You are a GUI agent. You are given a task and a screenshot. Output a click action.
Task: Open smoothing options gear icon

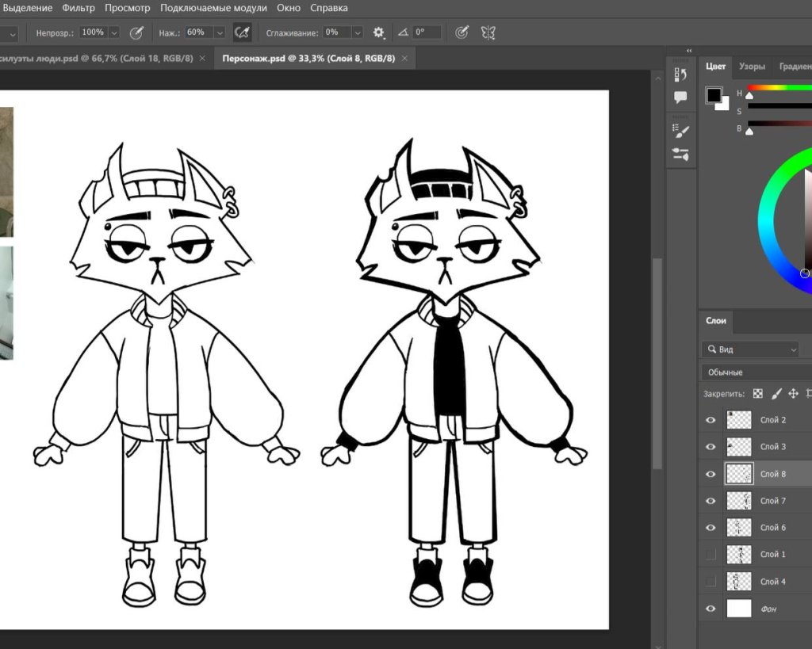378,32
